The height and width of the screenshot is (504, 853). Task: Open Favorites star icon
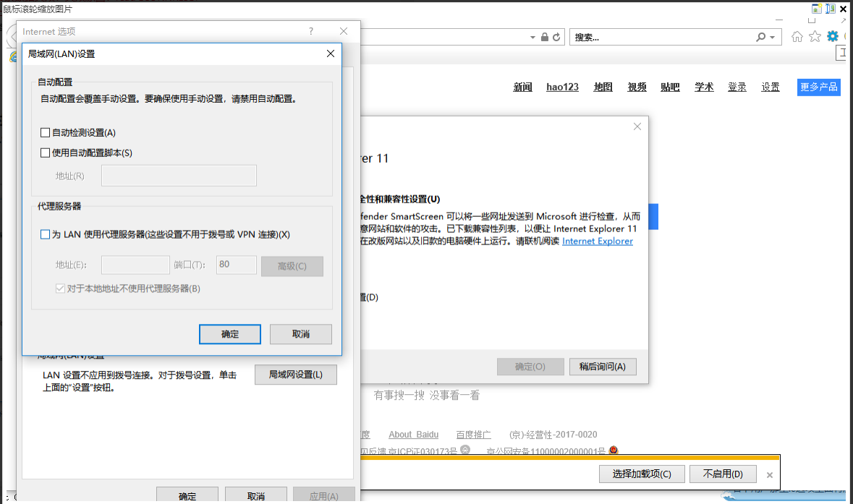pos(815,36)
